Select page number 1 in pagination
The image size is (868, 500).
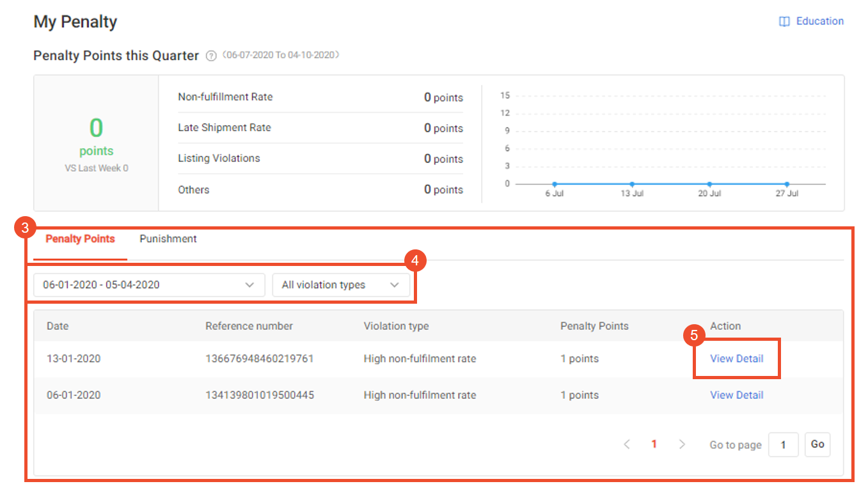tap(654, 444)
